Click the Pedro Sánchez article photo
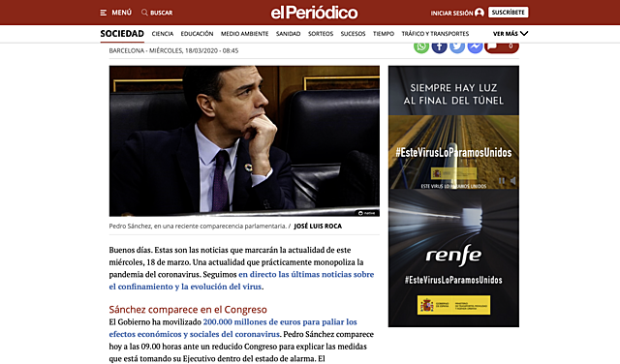The image size is (620, 364). 244,140
